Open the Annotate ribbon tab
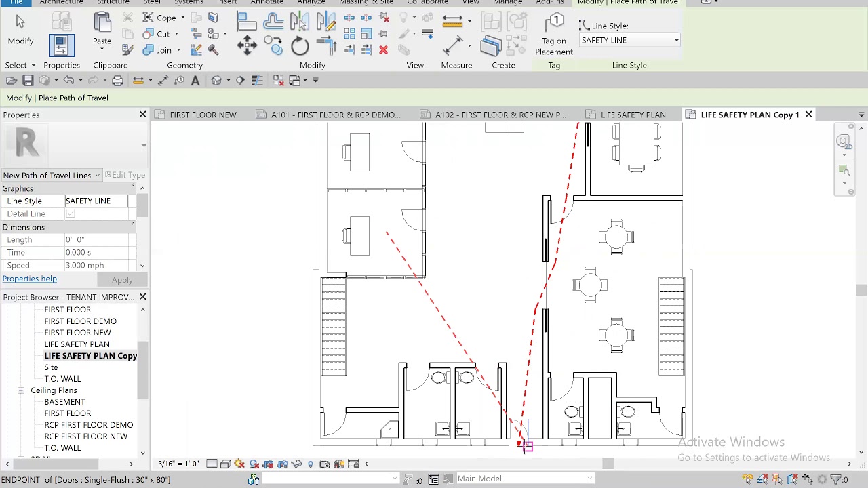 (x=267, y=3)
